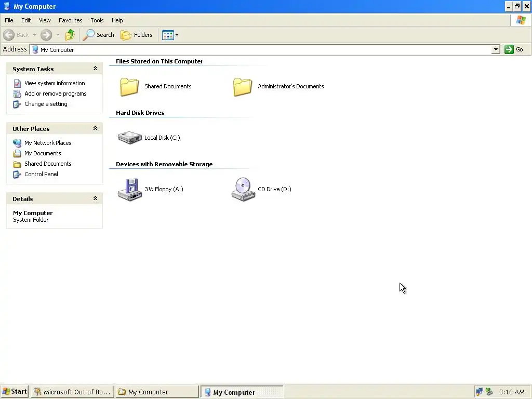This screenshot has height=399, width=532.
Task: Open Control Panel from Other Places
Action: [x=41, y=174]
